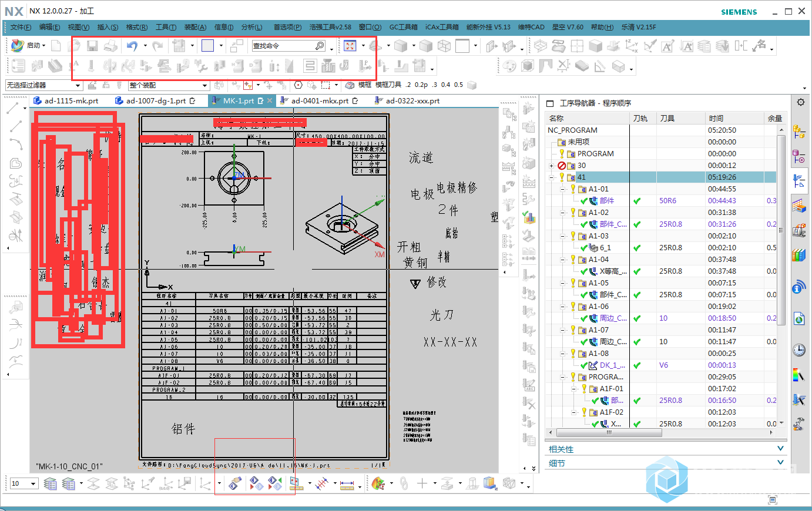Click the hand-held blue diamond icon
This screenshot has height=511, width=812.
pyautogui.click(x=236, y=484)
